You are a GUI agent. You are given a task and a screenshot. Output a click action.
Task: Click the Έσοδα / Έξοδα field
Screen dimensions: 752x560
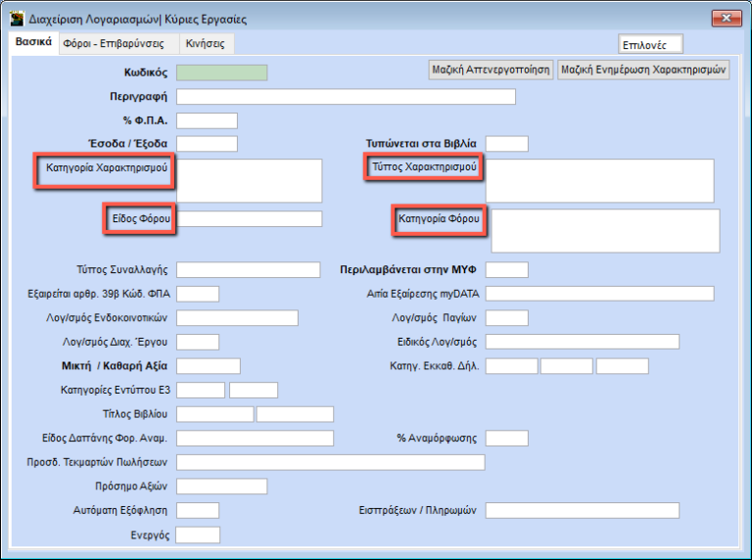point(207,144)
